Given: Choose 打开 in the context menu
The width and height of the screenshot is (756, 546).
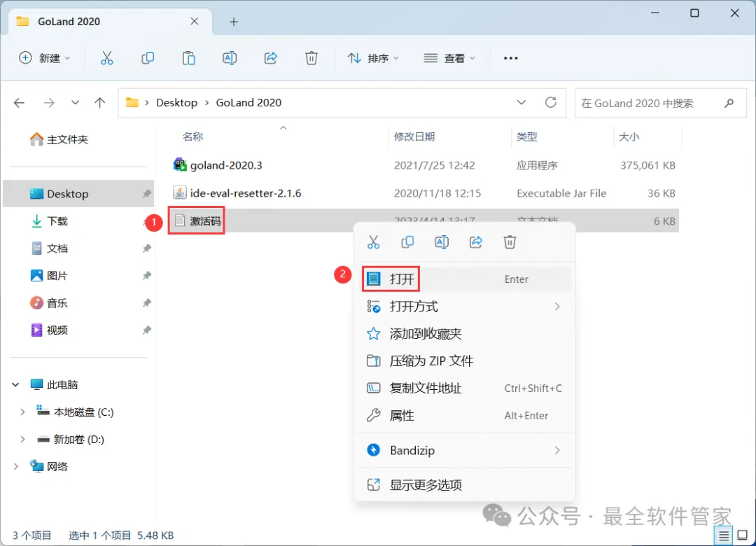Looking at the screenshot, I should [x=464, y=279].
